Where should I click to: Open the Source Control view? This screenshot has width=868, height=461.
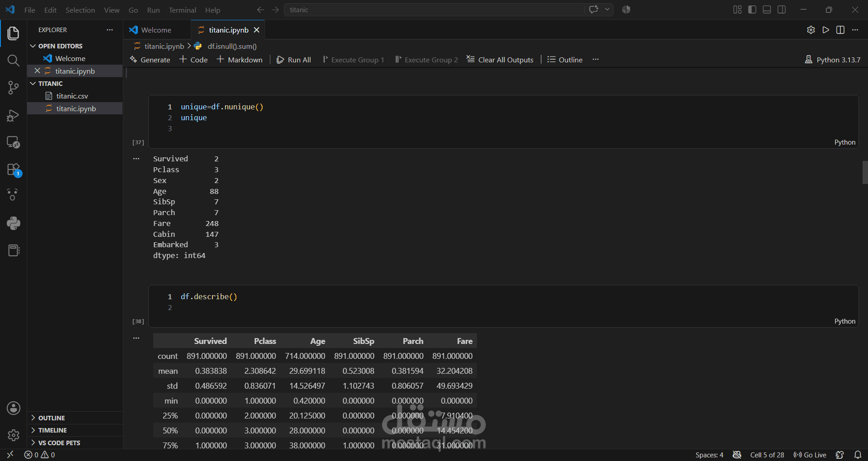pos(13,88)
